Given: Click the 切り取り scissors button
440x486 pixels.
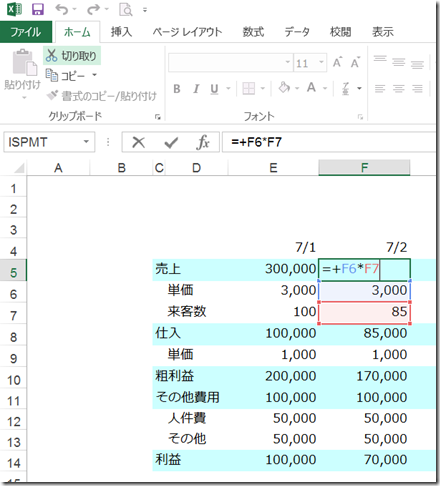Looking at the screenshot, I should (x=72, y=56).
